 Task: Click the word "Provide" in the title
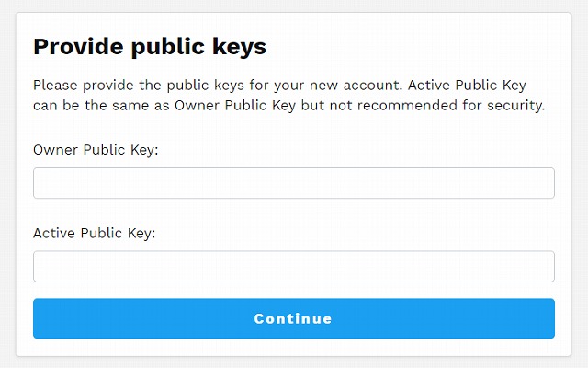[78, 46]
